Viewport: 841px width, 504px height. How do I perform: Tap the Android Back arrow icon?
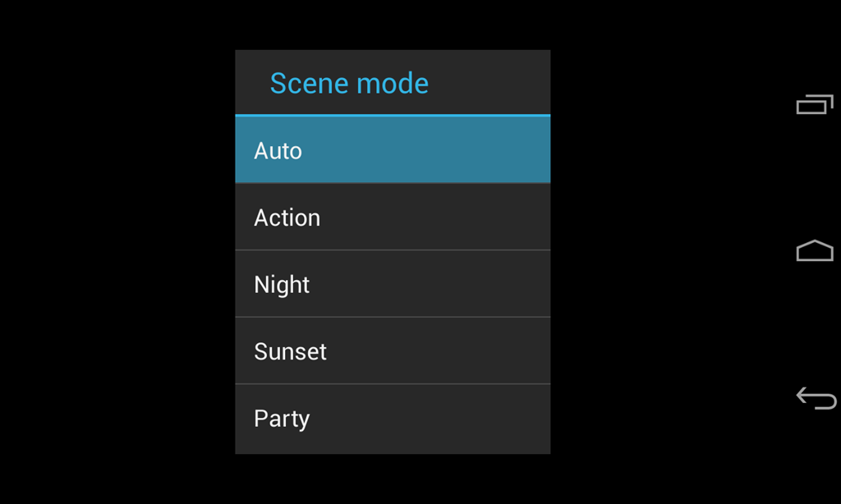tap(816, 398)
